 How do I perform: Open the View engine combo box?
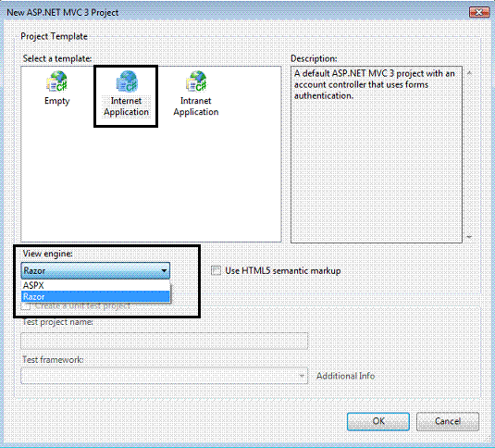point(95,270)
